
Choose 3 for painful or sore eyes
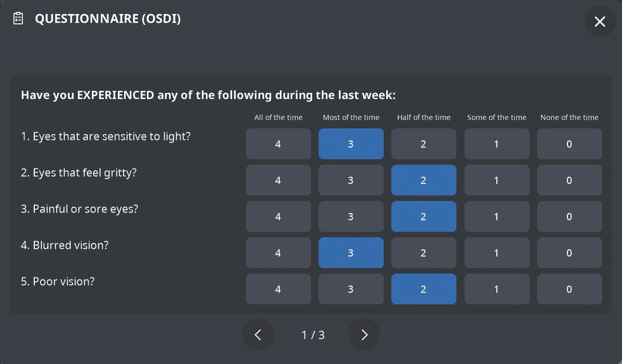coord(351,217)
